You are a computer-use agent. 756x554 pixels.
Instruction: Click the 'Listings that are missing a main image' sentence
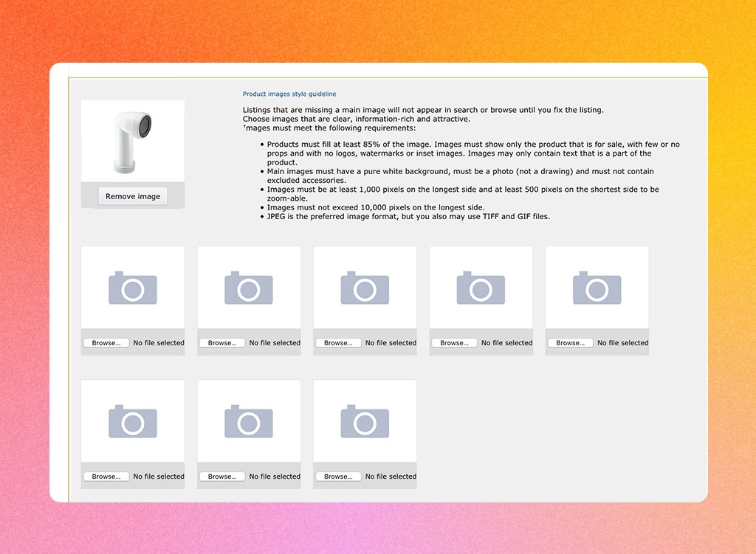(423, 110)
